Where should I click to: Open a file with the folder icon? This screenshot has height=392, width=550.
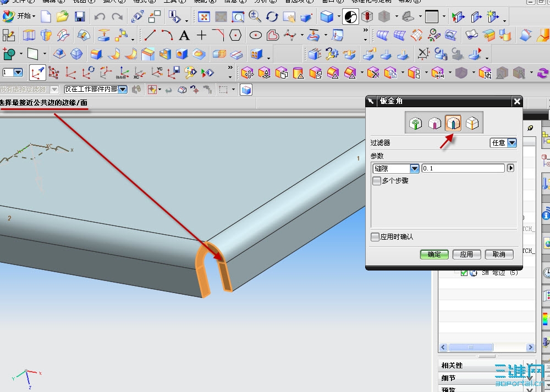[x=63, y=16]
